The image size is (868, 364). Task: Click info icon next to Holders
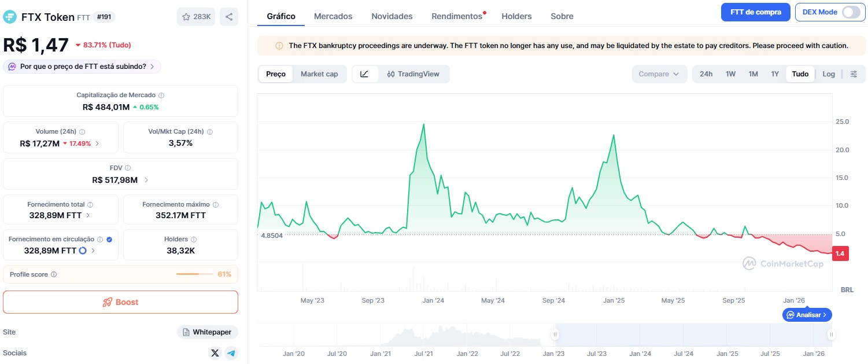pos(194,240)
